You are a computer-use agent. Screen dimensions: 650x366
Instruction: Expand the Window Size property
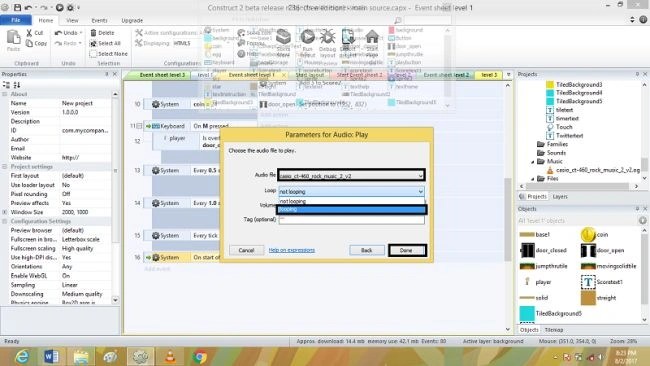[x=5, y=212]
